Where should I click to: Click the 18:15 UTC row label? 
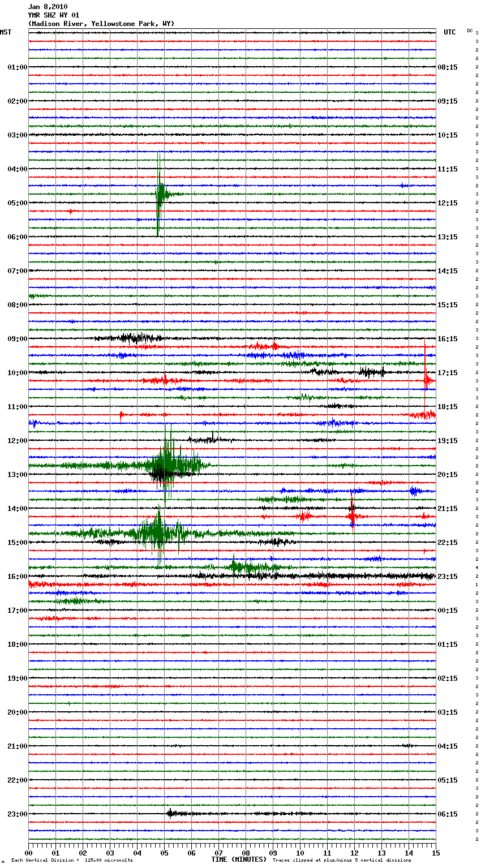(448, 407)
